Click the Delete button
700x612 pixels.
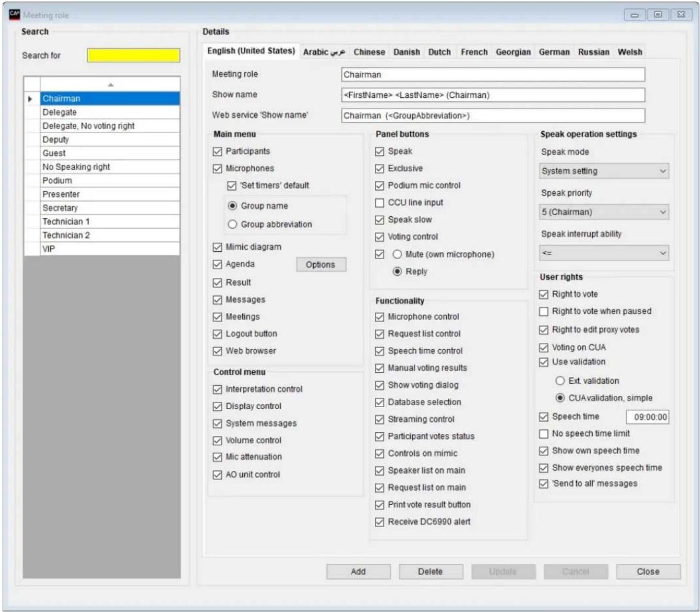click(x=430, y=571)
